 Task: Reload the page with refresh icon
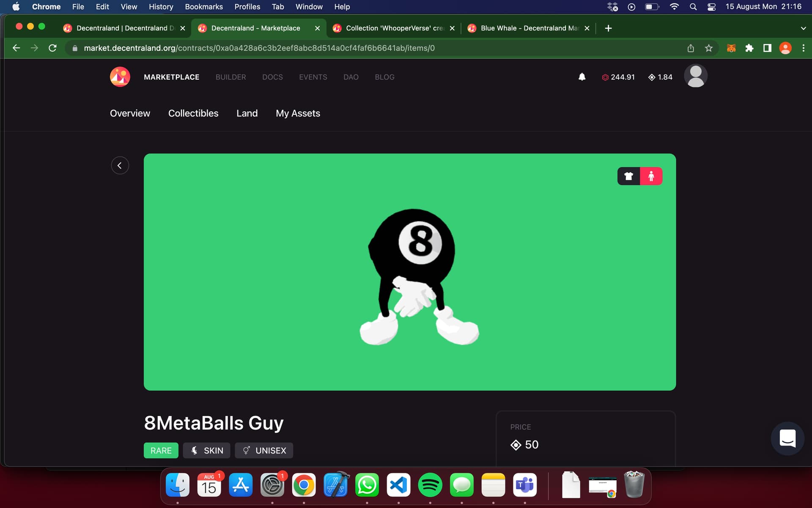click(x=52, y=48)
